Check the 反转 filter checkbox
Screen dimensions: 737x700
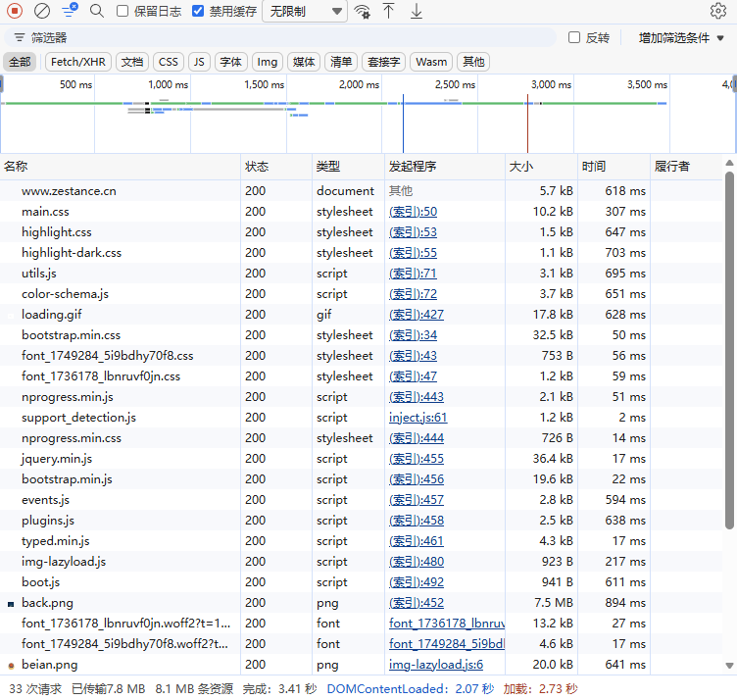pyautogui.click(x=574, y=37)
